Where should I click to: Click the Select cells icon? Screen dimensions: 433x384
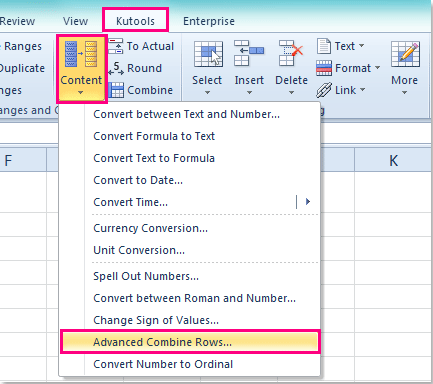click(x=208, y=54)
